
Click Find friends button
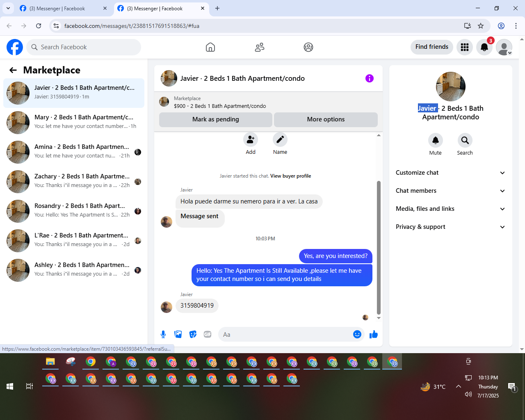click(x=432, y=47)
